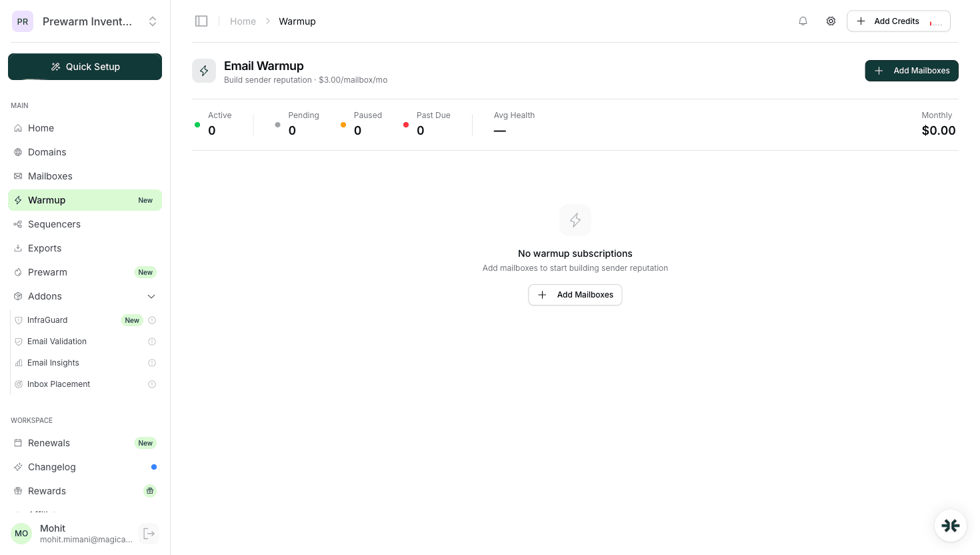Navigate to Home breadcrumb item
Viewport: 980px width, 555px height.
[243, 21]
